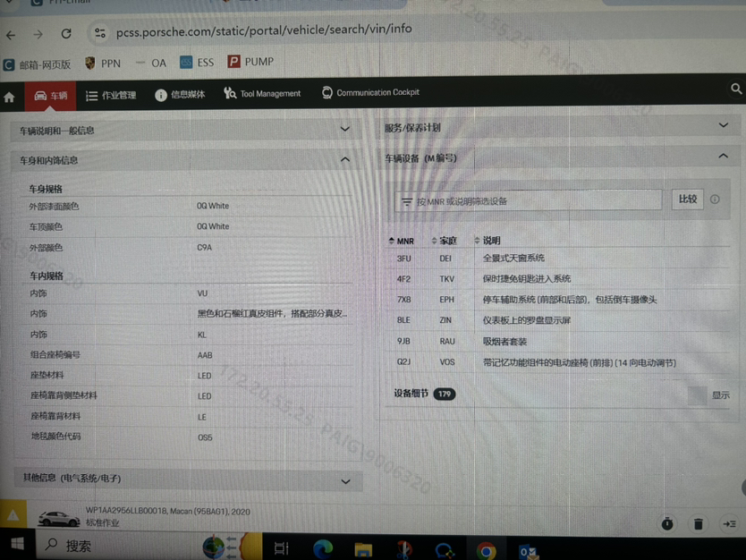Viewport: 746px width, 560px height.
Task: Select the 7X8 停车辅助系统 row
Action: click(x=557, y=300)
